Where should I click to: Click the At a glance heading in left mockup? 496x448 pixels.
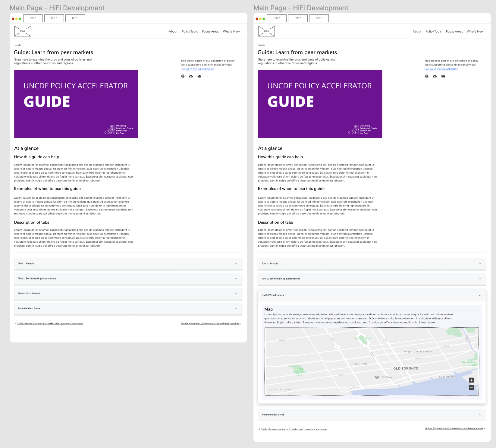[x=27, y=148]
